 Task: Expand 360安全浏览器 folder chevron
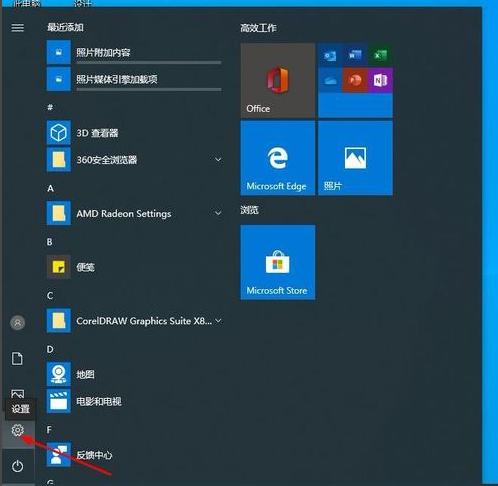218,160
